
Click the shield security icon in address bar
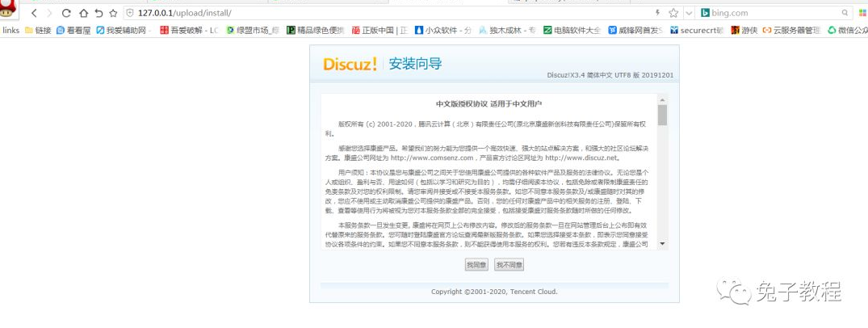[x=130, y=13]
